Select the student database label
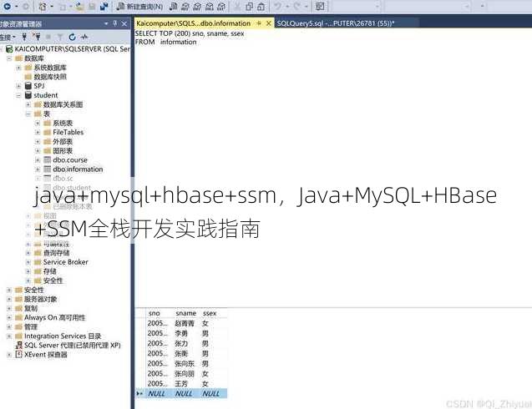 (x=46, y=95)
